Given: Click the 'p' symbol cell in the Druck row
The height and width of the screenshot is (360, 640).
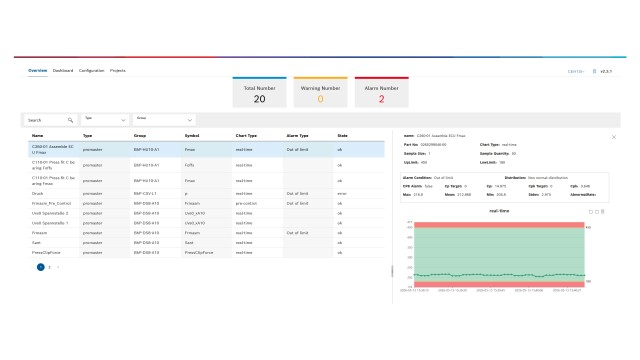Looking at the screenshot, I should pyautogui.click(x=186, y=193).
